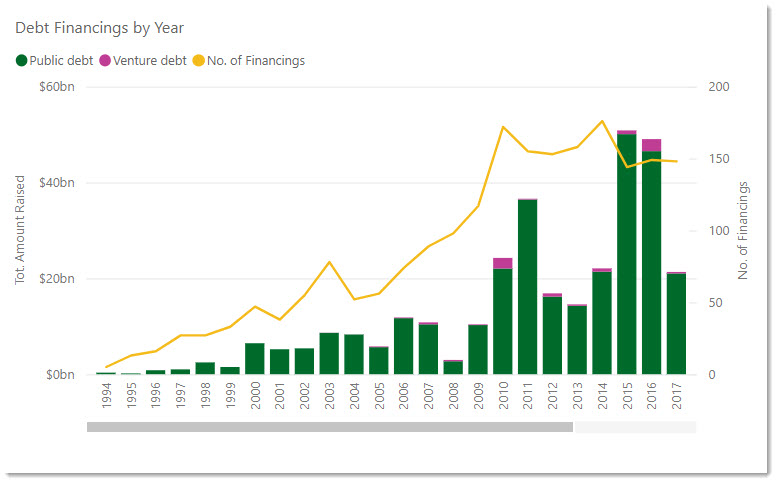777x483 pixels.
Task: Click the 2000 x-axis year label
Action: tap(255, 395)
